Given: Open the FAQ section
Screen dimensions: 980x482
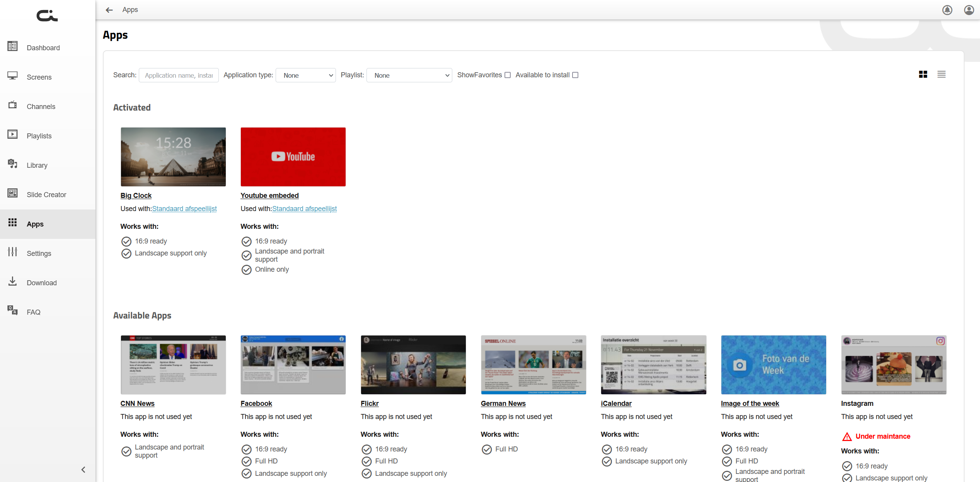Looking at the screenshot, I should click(33, 312).
